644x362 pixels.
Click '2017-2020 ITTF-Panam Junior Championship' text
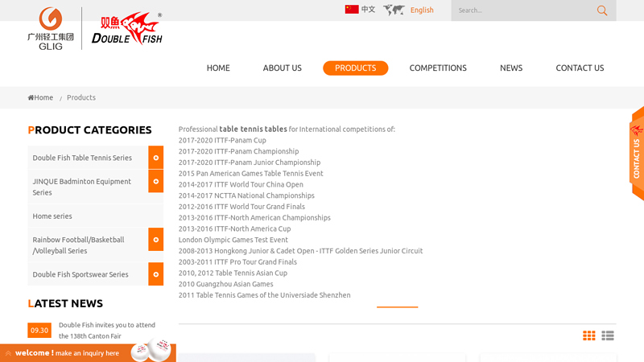pos(250,162)
